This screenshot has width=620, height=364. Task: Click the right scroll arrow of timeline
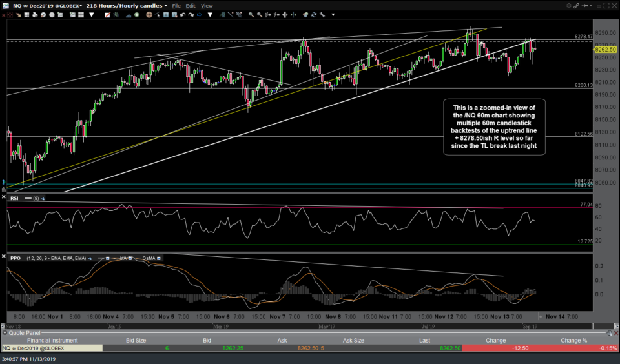click(x=616, y=327)
